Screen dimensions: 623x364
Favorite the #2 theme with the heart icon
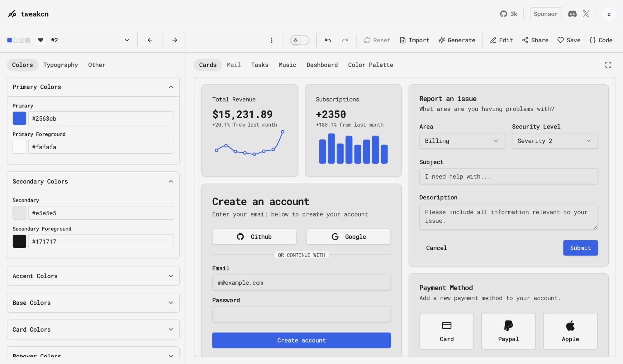tap(40, 40)
